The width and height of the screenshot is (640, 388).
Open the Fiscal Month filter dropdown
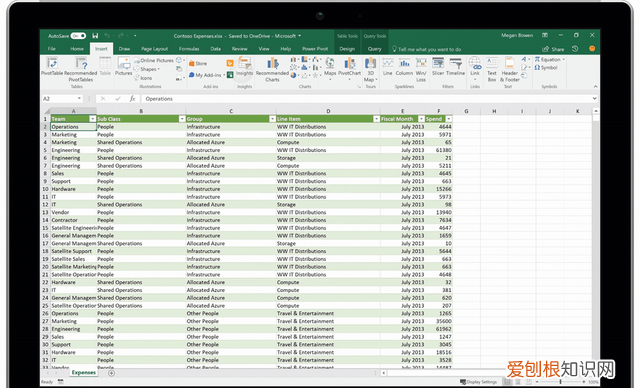(x=421, y=119)
